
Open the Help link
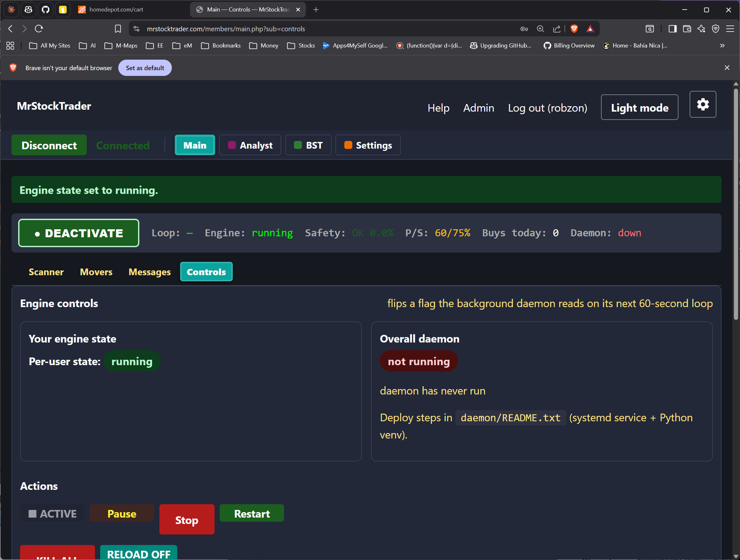click(x=438, y=107)
